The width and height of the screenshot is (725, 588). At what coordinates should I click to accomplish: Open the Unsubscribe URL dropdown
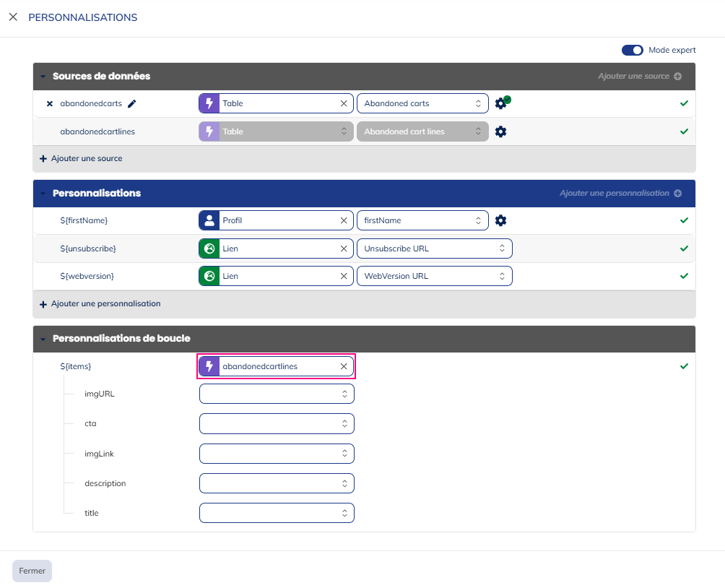pos(434,248)
